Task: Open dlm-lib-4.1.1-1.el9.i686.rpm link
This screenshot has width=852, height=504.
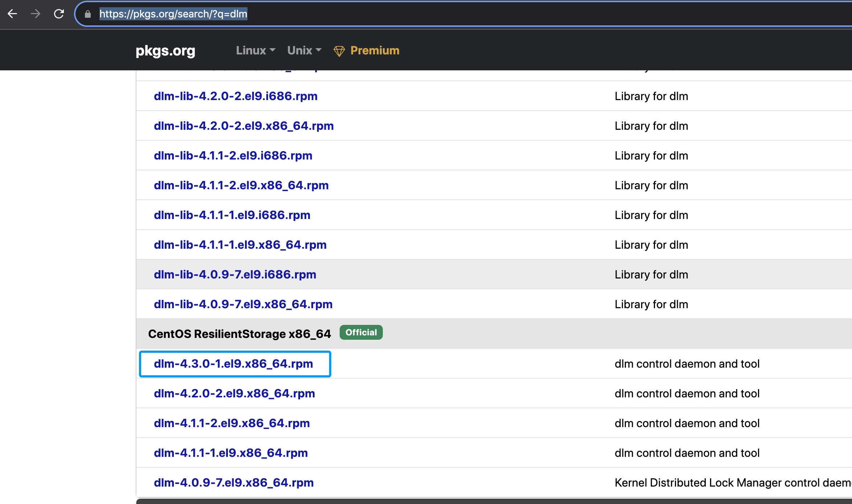Action: 232,215
